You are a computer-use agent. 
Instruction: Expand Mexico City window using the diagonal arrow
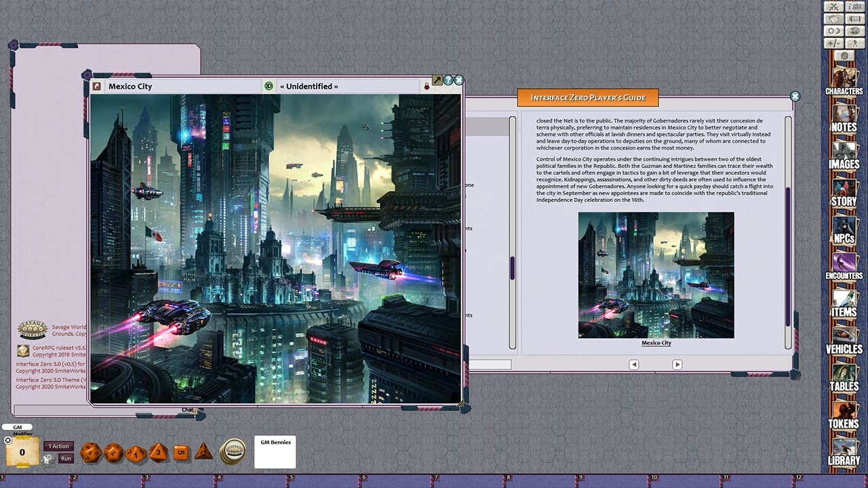click(x=437, y=79)
